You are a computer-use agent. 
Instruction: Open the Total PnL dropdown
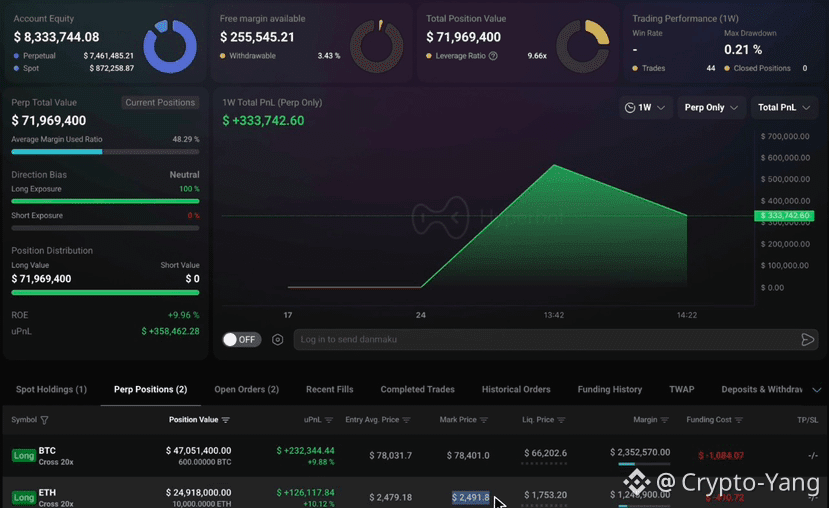point(784,107)
